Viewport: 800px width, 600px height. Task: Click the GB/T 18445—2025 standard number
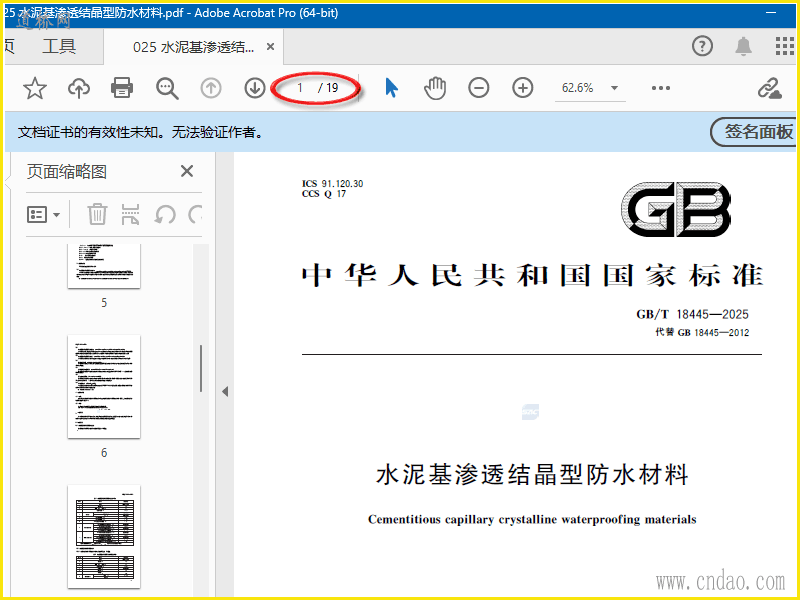point(692,314)
